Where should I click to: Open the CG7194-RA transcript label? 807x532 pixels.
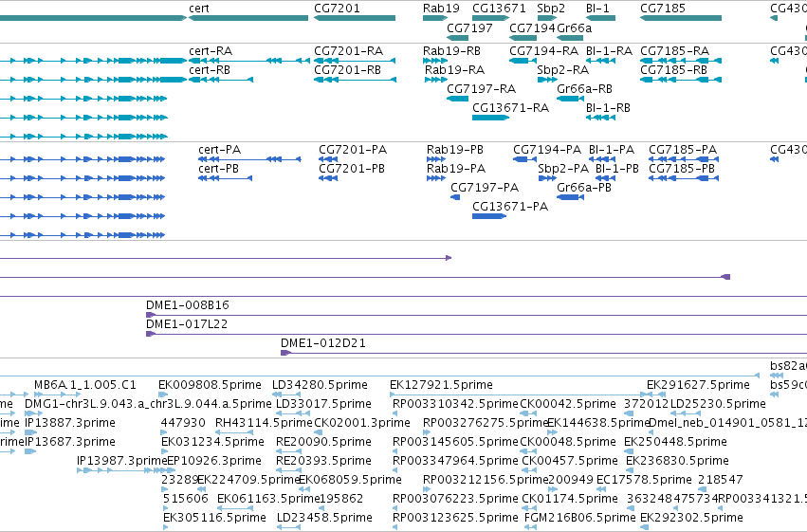pyautogui.click(x=543, y=51)
